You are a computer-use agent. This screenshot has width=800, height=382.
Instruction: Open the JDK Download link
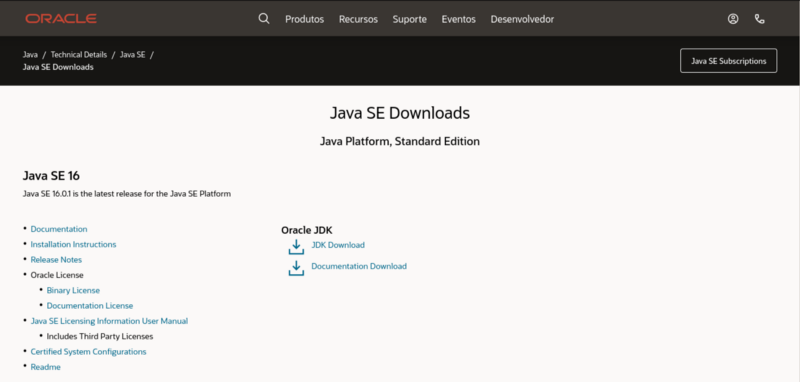pos(338,245)
